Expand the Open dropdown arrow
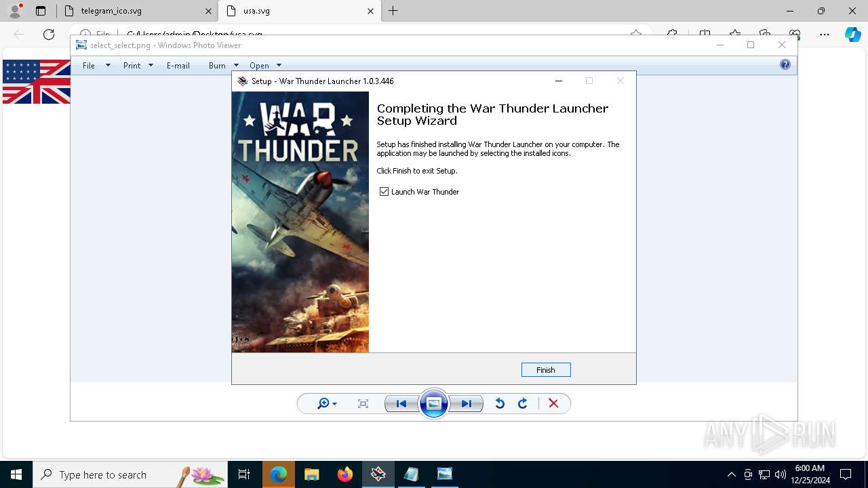This screenshot has height=488, width=868. pyautogui.click(x=279, y=66)
